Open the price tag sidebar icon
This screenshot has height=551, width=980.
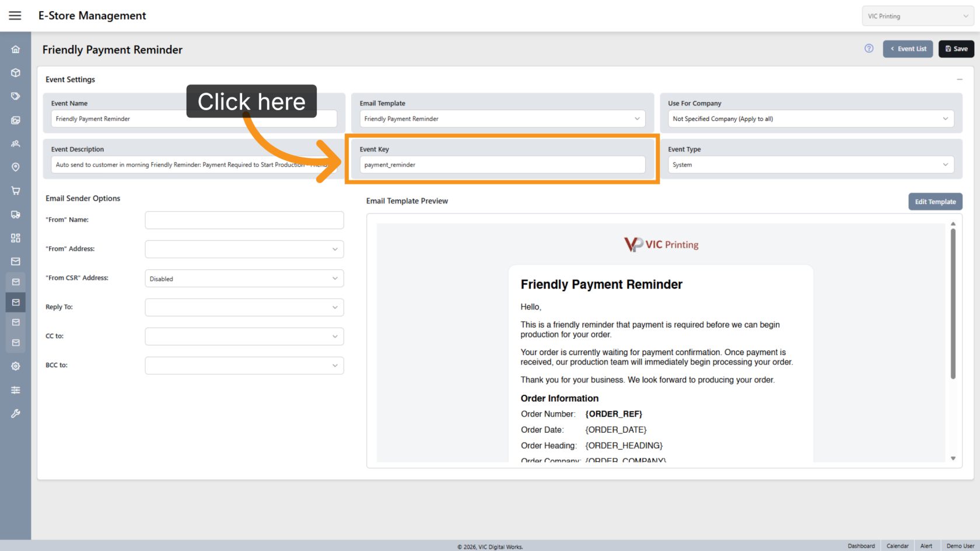tap(16, 96)
